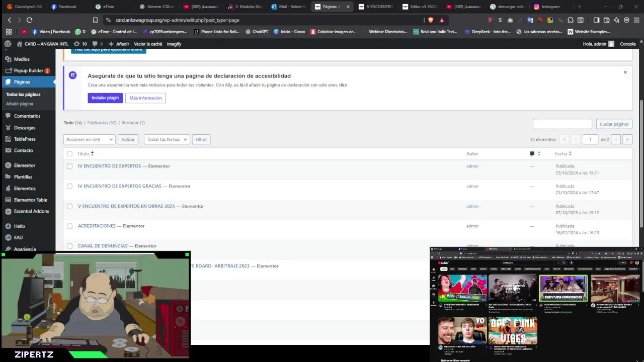Bookmark this page icon in address bar
This screenshot has width=644, height=362.
click(x=95, y=20)
